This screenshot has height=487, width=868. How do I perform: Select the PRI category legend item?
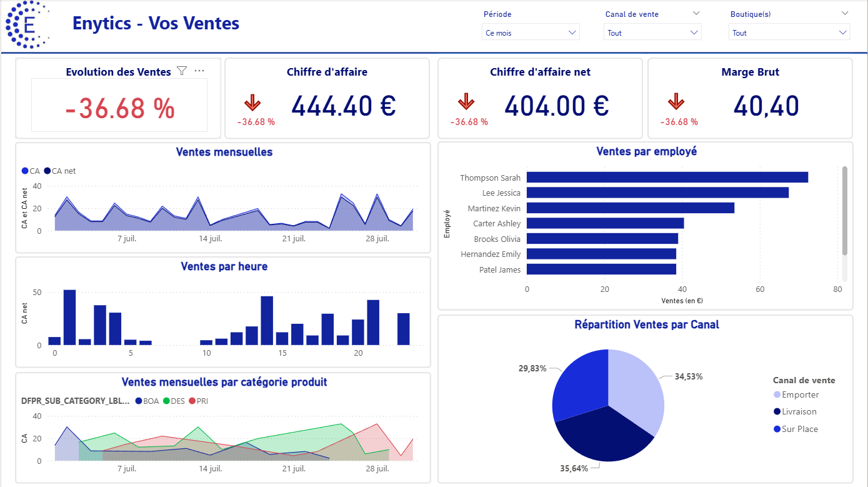[x=198, y=401]
